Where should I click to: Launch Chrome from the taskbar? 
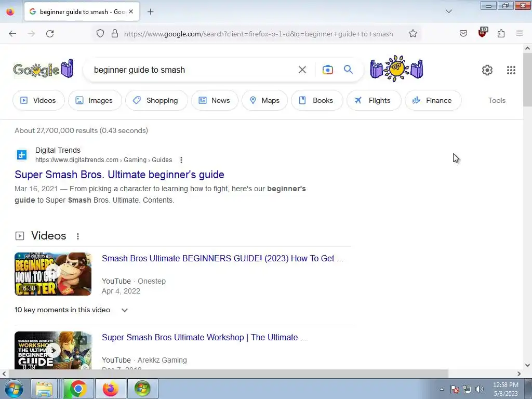[78, 389]
